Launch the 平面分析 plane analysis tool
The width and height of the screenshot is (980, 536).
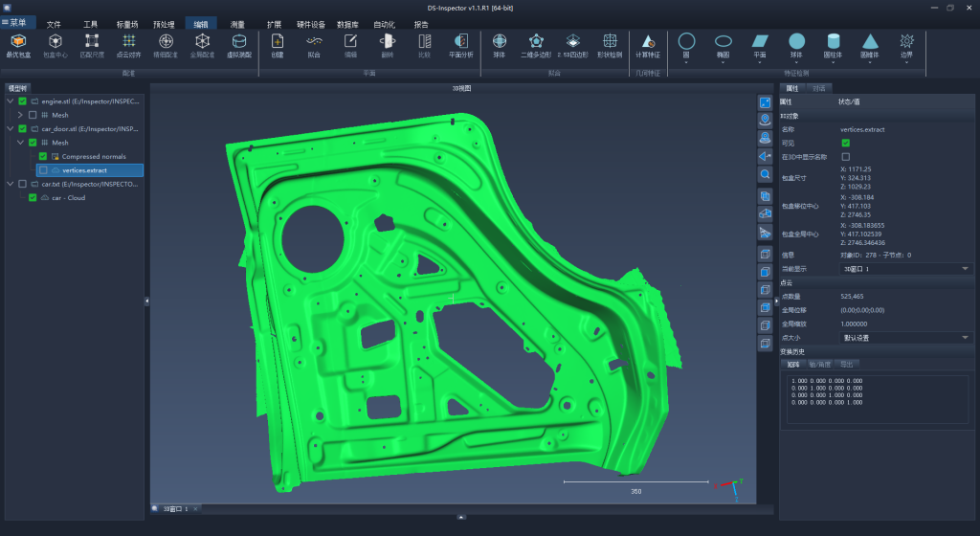pos(460,46)
